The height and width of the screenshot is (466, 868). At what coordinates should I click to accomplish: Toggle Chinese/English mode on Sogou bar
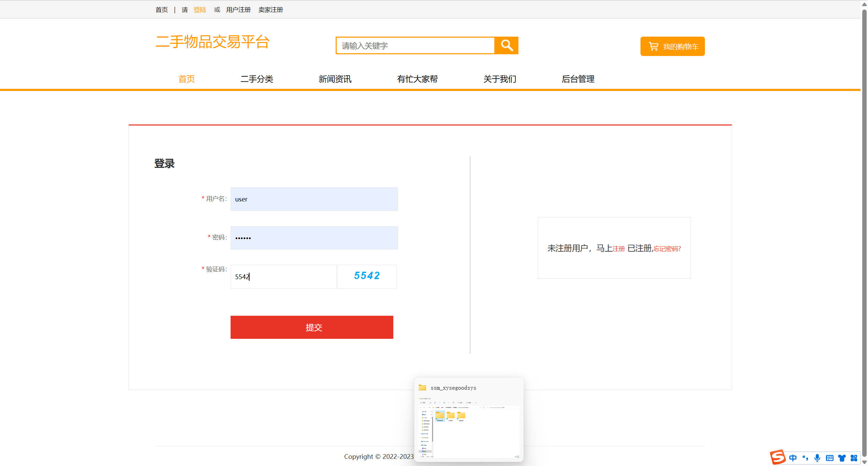click(x=793, y=458)
